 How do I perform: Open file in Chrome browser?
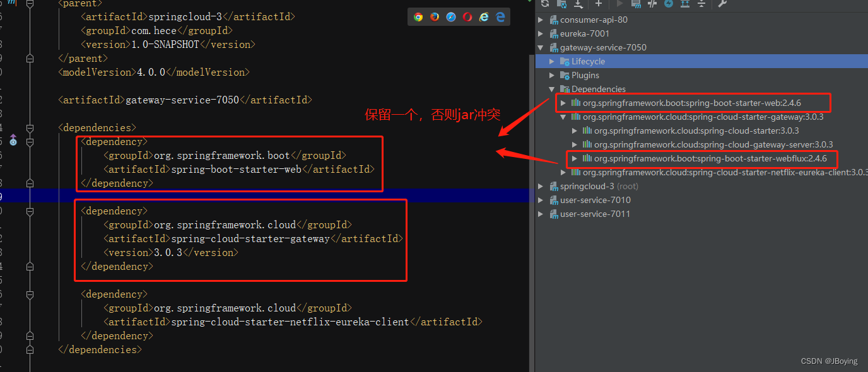point(418,17)
